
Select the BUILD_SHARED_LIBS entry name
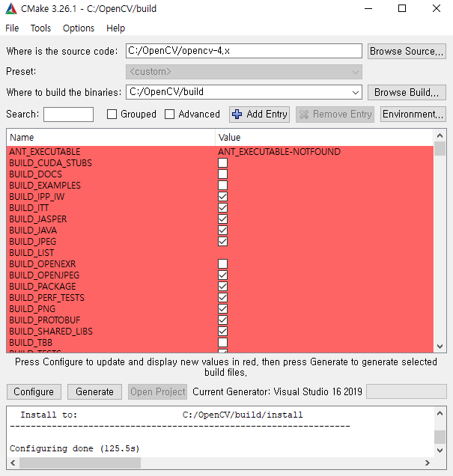[51, 332]
